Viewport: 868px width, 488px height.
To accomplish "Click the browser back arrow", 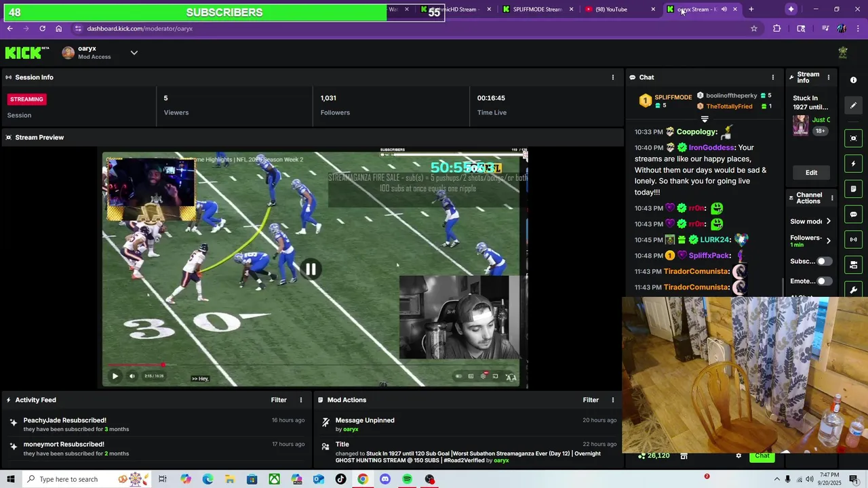I will pos(9,28).
